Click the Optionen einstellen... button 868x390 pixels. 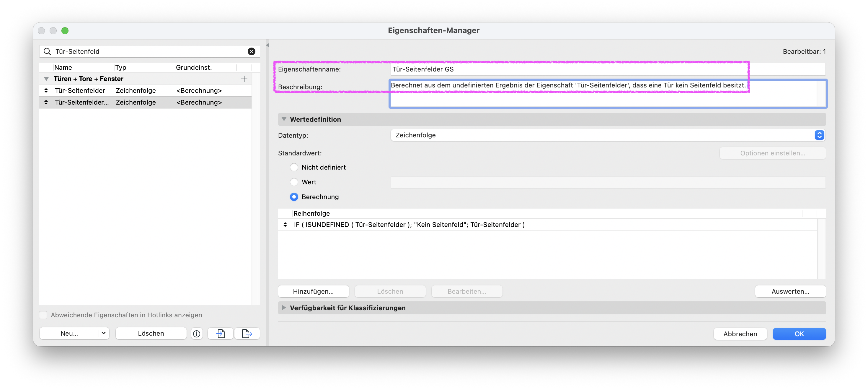(772, 153)
